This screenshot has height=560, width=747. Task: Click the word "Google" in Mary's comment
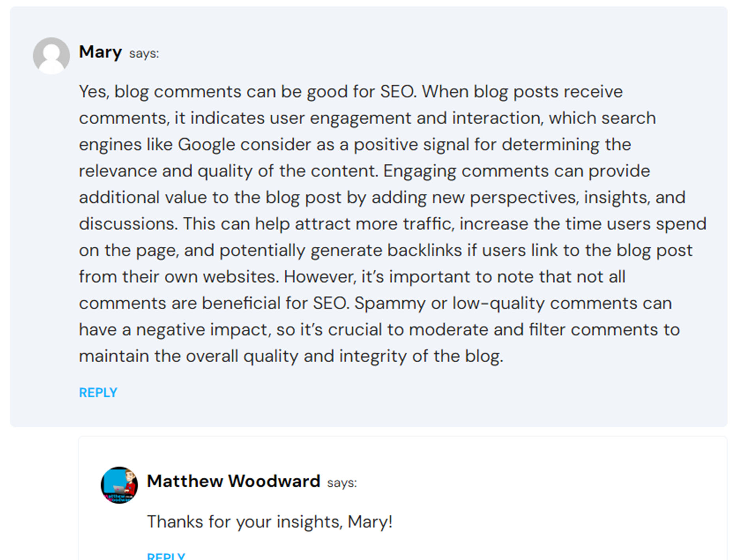(x=206, y=145)
